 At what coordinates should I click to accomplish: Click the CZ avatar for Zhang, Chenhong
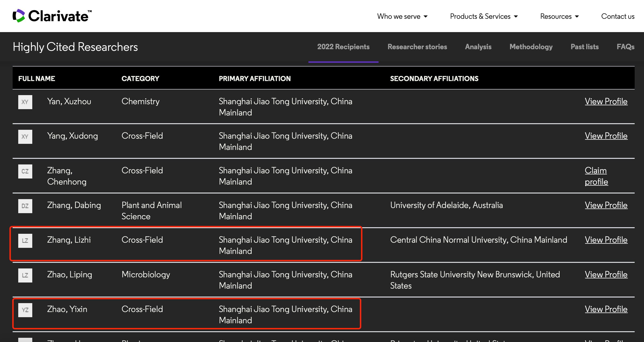[x=25, y=171]
